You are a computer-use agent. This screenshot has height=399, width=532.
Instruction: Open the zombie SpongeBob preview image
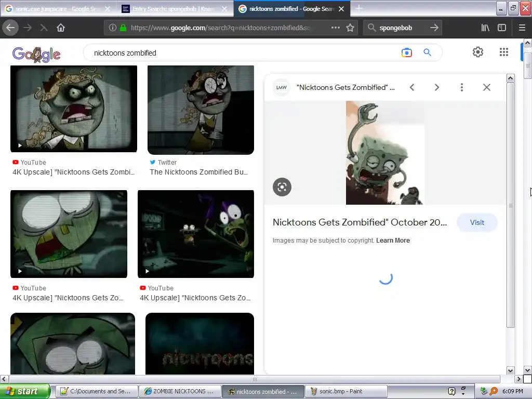(x=385, y=153)
